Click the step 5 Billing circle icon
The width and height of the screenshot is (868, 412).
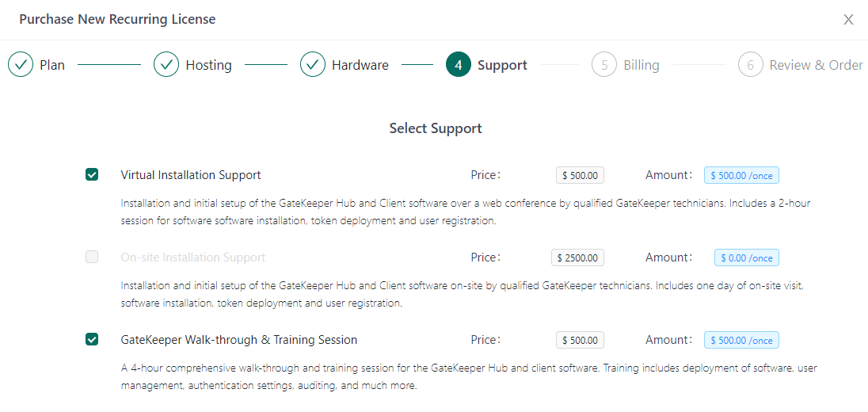coord(604,65)
